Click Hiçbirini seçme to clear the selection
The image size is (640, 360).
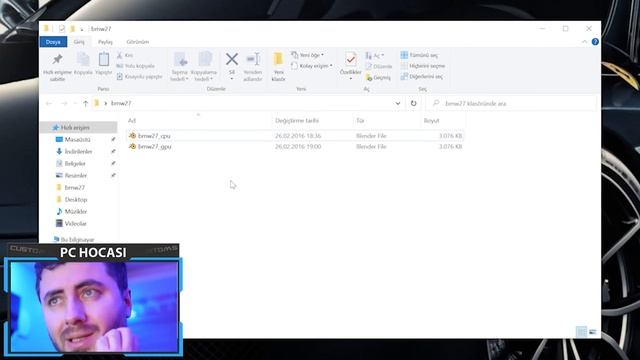point(423,66)
